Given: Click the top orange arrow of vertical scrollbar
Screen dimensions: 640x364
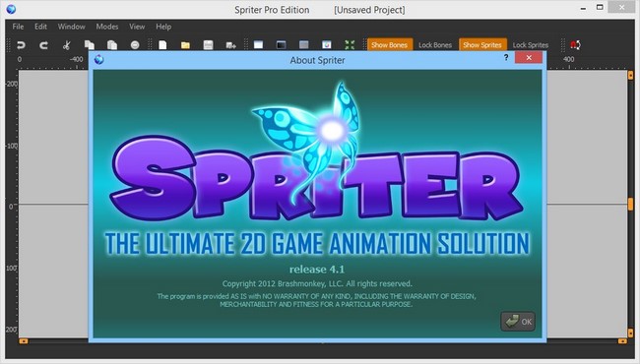Looking at the screenshot, I should click(630, 75).
